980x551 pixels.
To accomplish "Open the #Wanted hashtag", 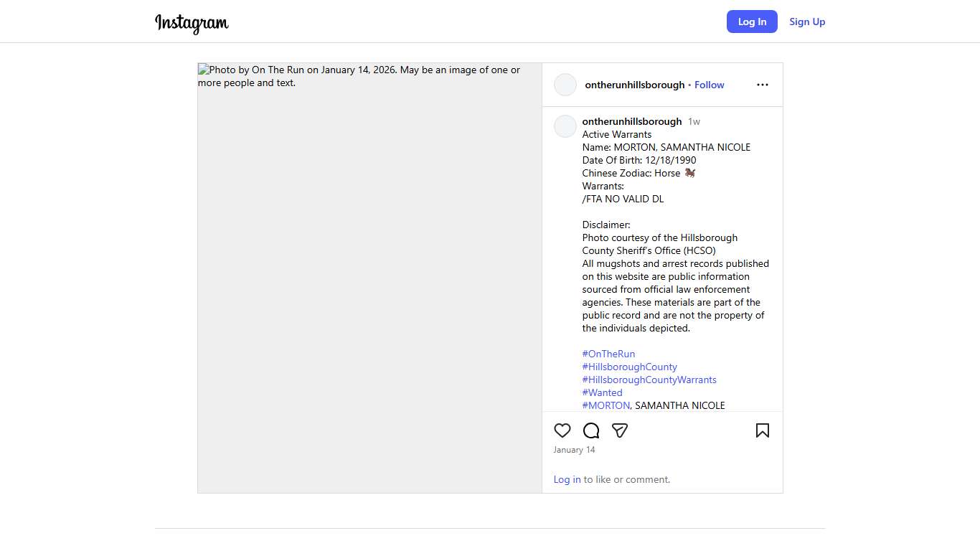I will click(x=602, y=392).
